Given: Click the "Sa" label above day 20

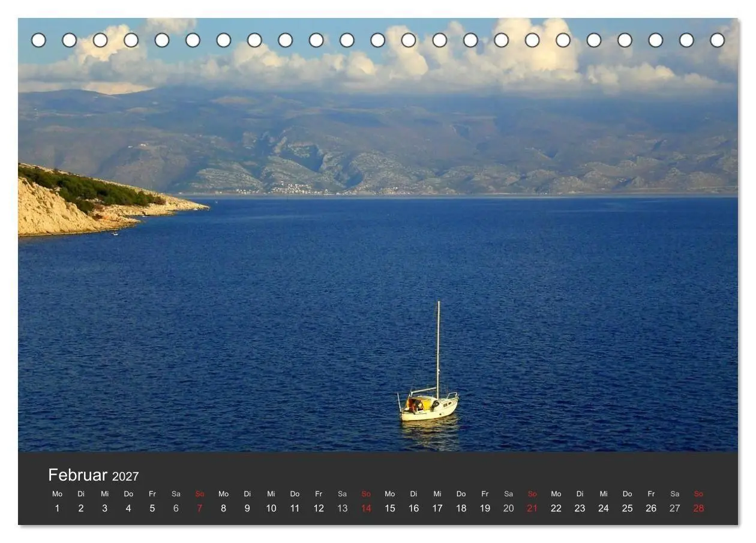Looking at the screenshot, I should (509, 494).
